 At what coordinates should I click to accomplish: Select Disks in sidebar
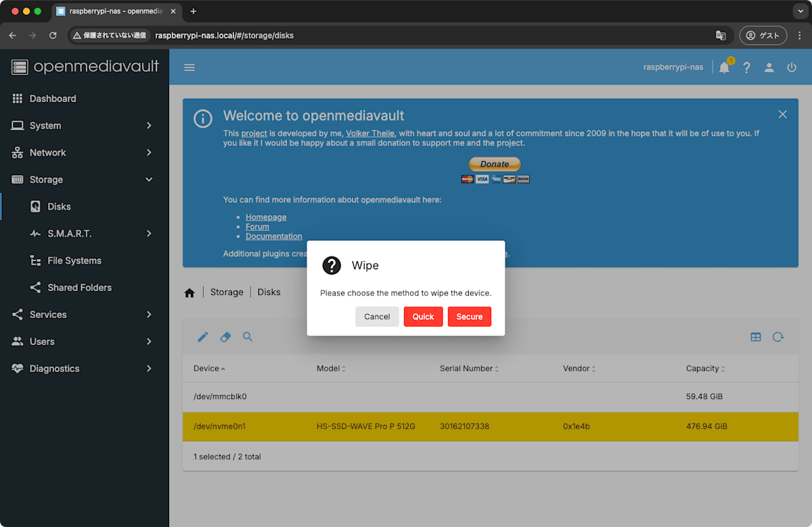(x=84, y=207)
